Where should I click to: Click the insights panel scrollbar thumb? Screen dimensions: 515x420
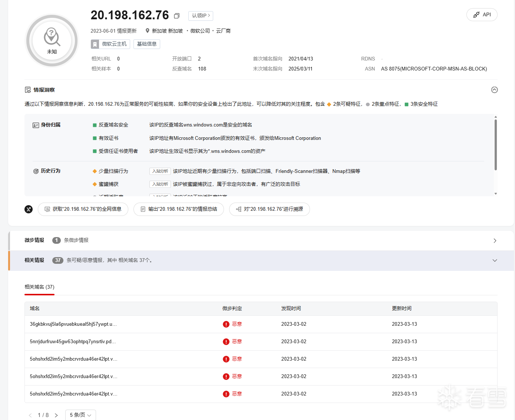[496, 145]
